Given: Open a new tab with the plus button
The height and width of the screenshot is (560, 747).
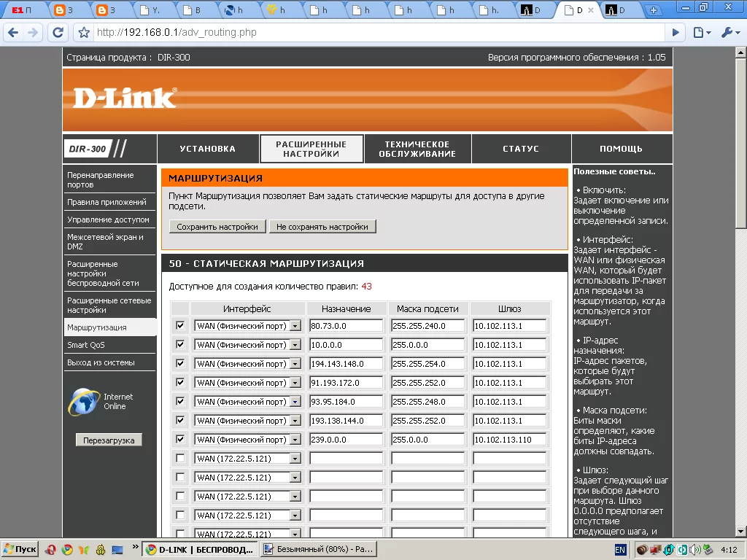Looking at the screenshot, I should [x=653, y=10].
